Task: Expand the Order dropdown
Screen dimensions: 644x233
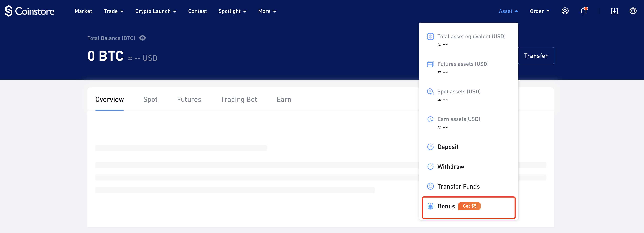Action: [540, 11]
